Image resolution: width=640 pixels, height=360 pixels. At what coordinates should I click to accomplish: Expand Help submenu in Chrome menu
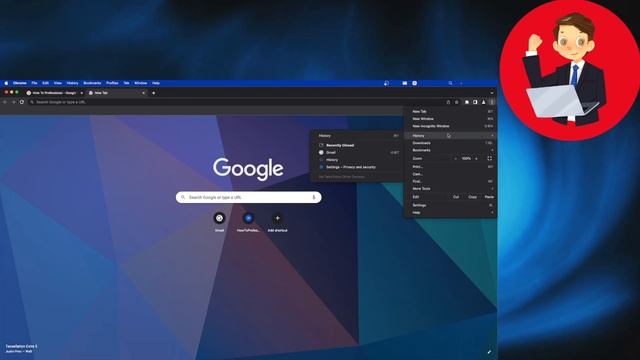(x=451, y=213)
